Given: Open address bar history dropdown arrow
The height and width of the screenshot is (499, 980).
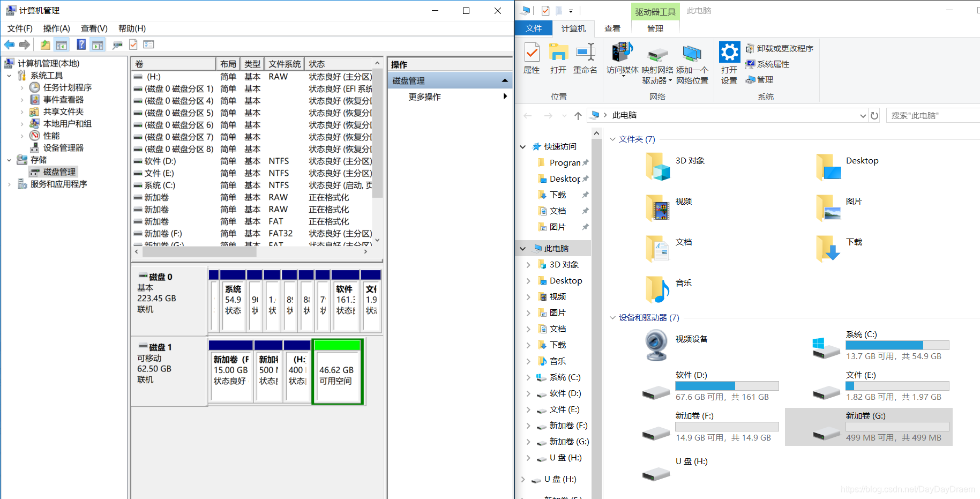Looking at the screenshot, I should click(x=863, y=116).
